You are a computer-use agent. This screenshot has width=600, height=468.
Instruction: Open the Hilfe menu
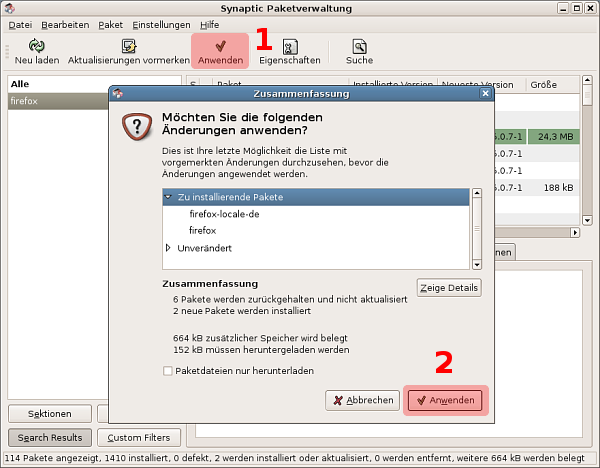(x=210, y=25)
